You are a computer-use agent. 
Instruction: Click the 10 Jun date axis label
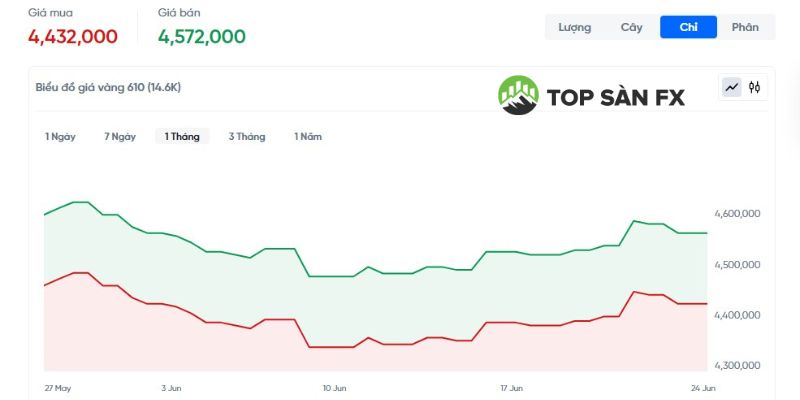coord(334,386)
